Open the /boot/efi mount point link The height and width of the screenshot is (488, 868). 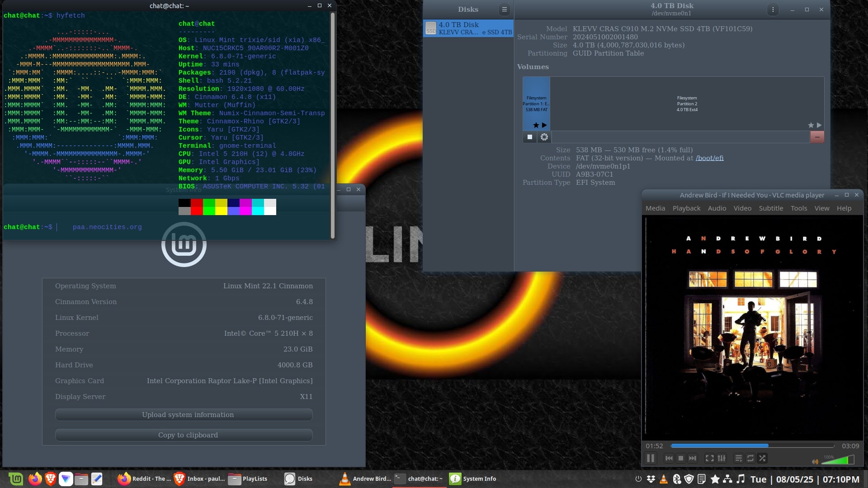click(709, 158)
